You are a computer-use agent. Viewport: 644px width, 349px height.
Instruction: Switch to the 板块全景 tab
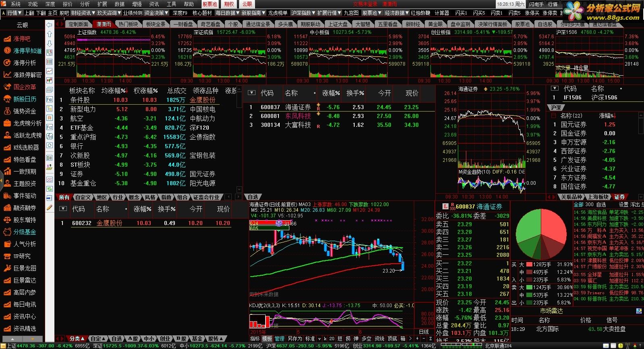(156, 24)
